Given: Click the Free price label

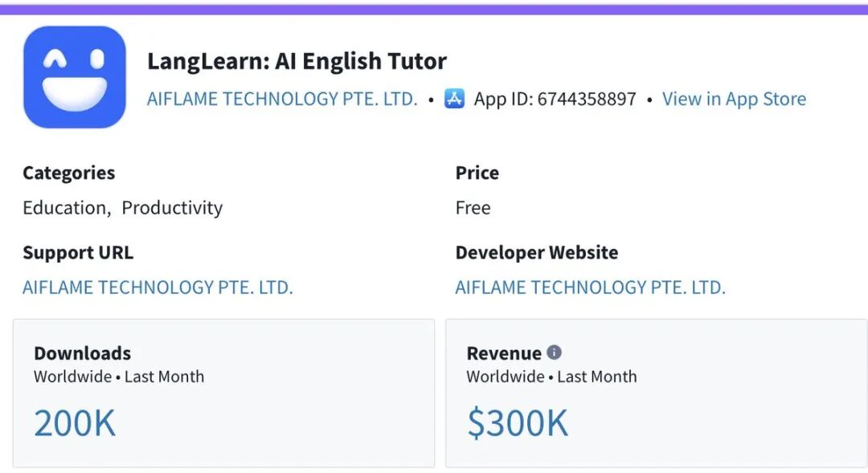Looking at the screenshot, I should 473,207.
